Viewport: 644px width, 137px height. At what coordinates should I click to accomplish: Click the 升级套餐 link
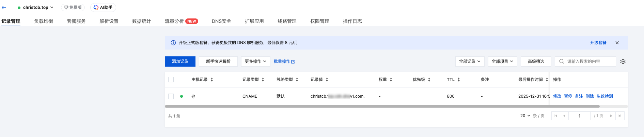(x=598, y=43)
